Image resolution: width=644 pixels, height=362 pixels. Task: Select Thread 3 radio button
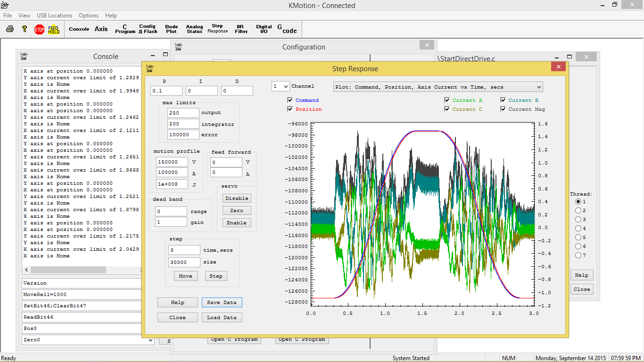[x=578, y=220]
